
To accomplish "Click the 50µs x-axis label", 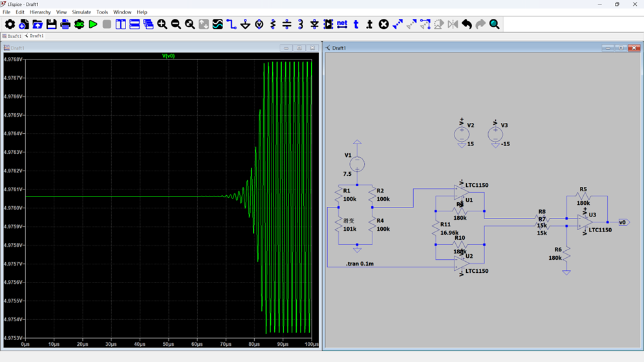I will tap(168, 345).
